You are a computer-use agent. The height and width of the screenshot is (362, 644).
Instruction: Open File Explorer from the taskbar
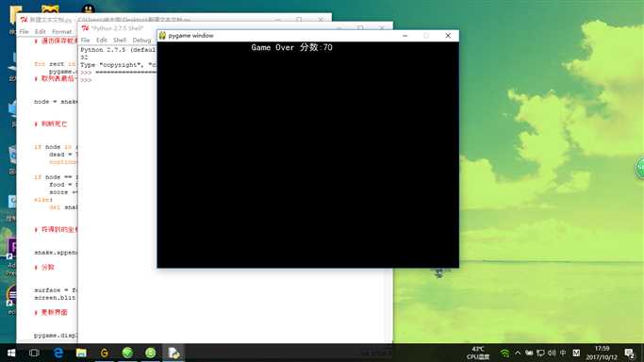click(81, 353)
